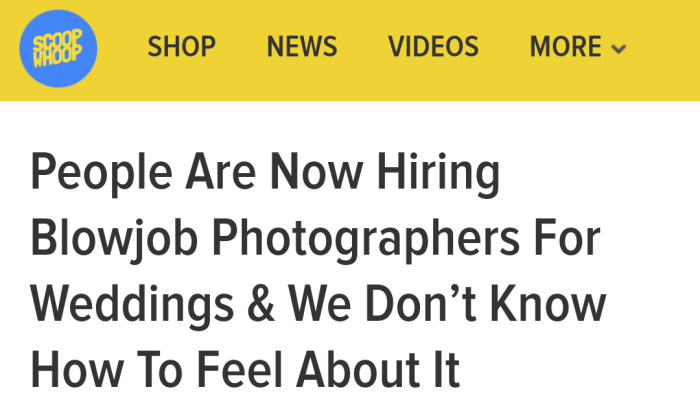The image size is (700, 420).
Task: Navigate to the NEWS section
Action: [x=302, y=47]
